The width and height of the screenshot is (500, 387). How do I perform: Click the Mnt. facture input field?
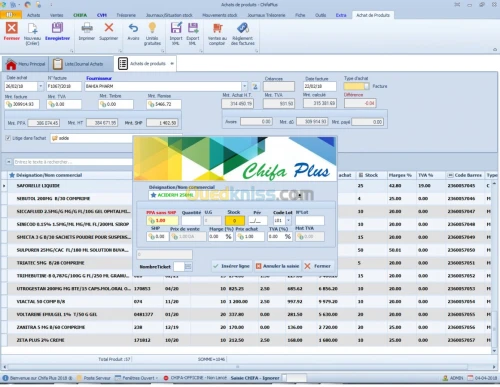point(22,104)
